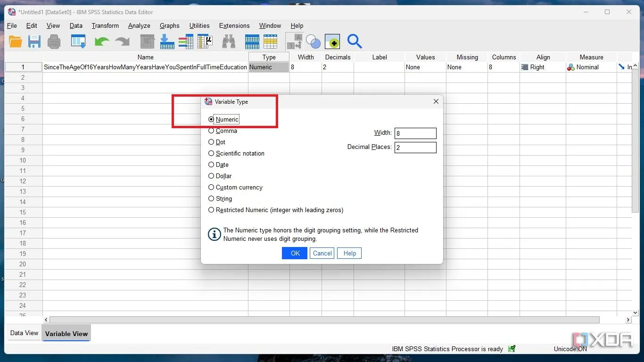Image resolution: width=644 pixels, height=362 pixels.
Task: Click the Insert Variable toolbar icon
Action: click(x=270, y=41)
